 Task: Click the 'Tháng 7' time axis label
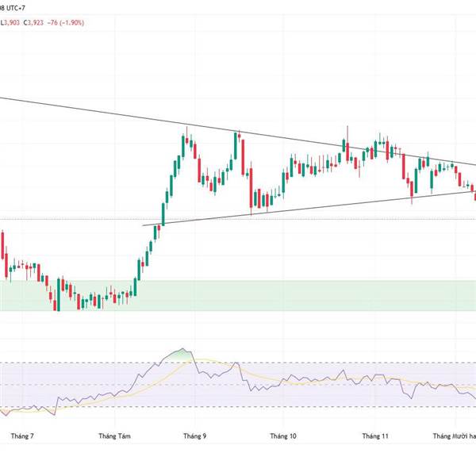22,436
